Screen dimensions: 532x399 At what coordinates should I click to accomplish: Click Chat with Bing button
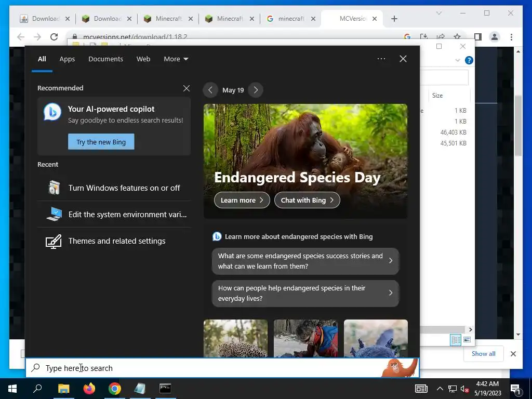tap(307, 200)
